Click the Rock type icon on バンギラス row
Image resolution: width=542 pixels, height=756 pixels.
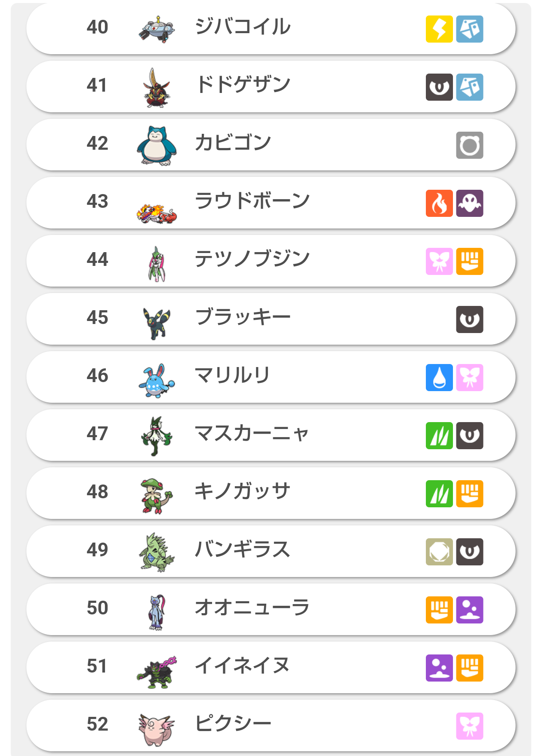[439, 552]
